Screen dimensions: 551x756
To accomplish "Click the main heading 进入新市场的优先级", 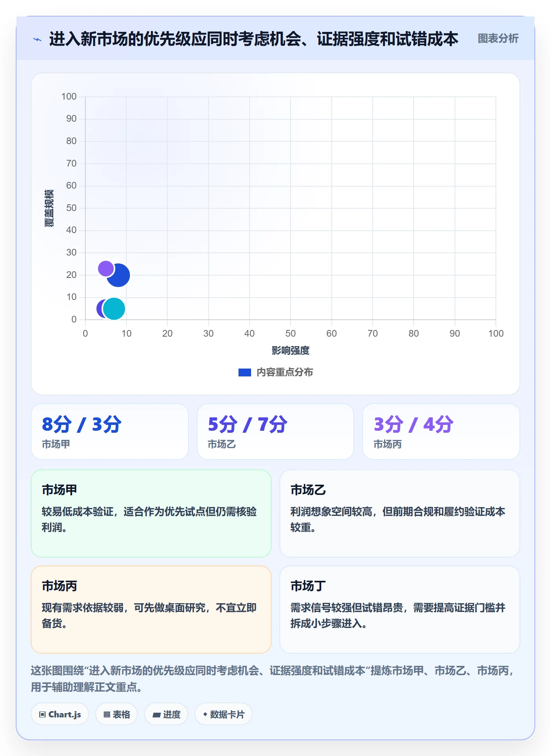I will click(x=254, y=39).
